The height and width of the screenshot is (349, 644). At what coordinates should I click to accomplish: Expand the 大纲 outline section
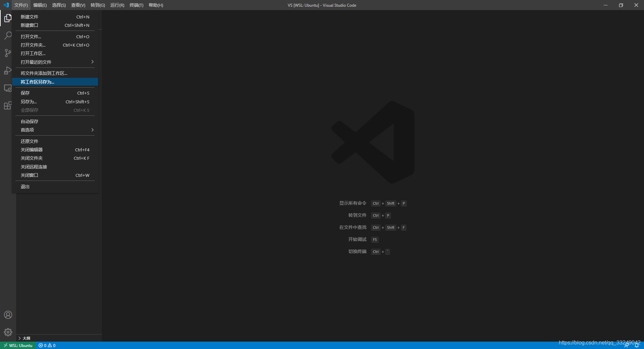(59, 338)
